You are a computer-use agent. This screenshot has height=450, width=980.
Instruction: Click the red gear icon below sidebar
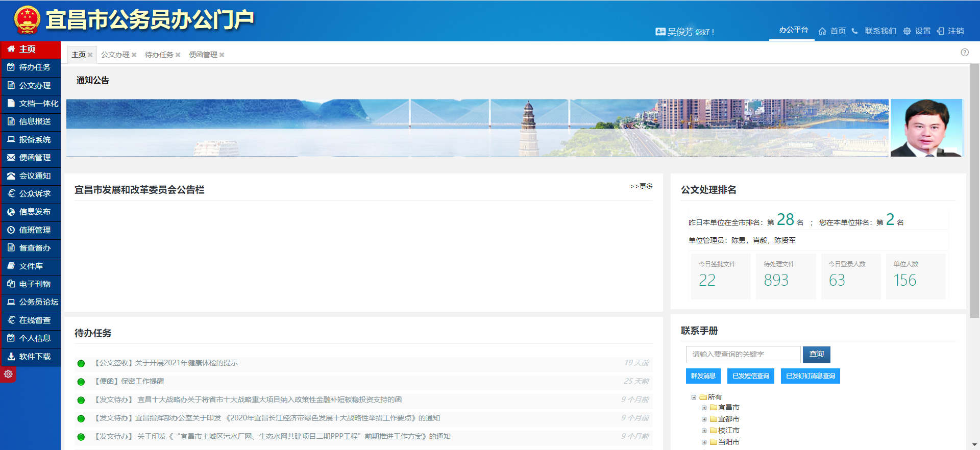8,374
